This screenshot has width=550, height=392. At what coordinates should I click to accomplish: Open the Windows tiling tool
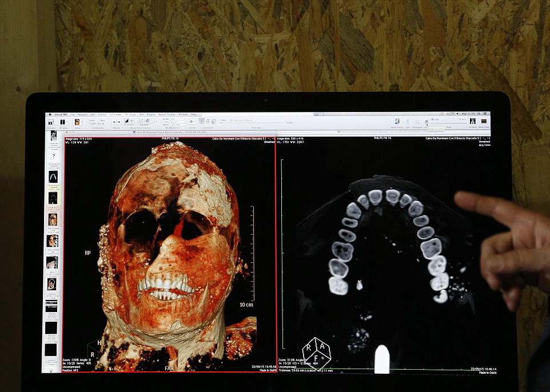point(63,122)
